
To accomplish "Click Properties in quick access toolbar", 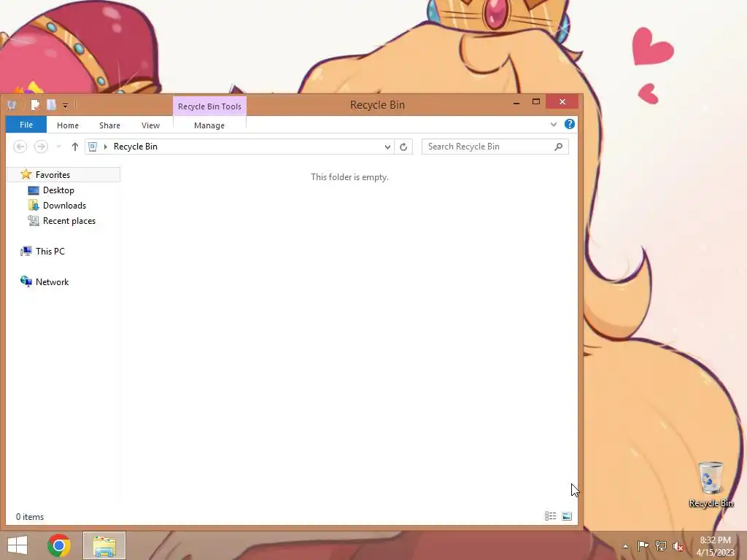I will tap(35, 105).
